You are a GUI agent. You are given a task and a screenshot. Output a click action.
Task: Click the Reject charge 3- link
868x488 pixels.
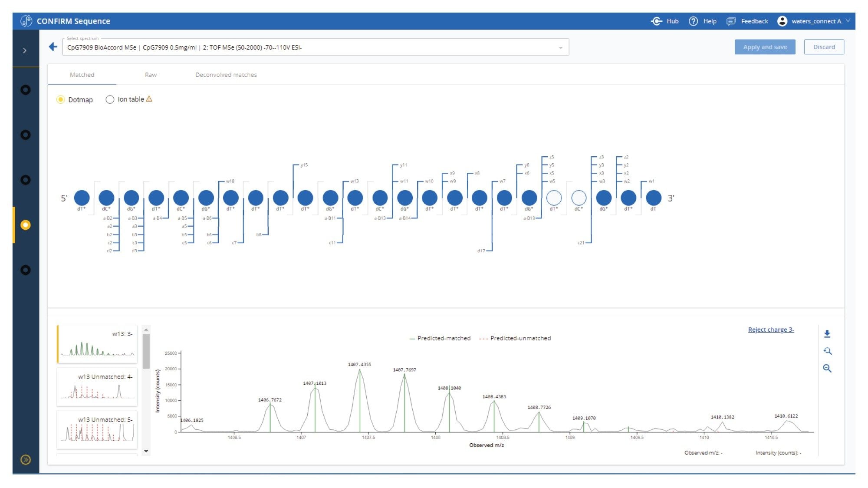[771, 330]
